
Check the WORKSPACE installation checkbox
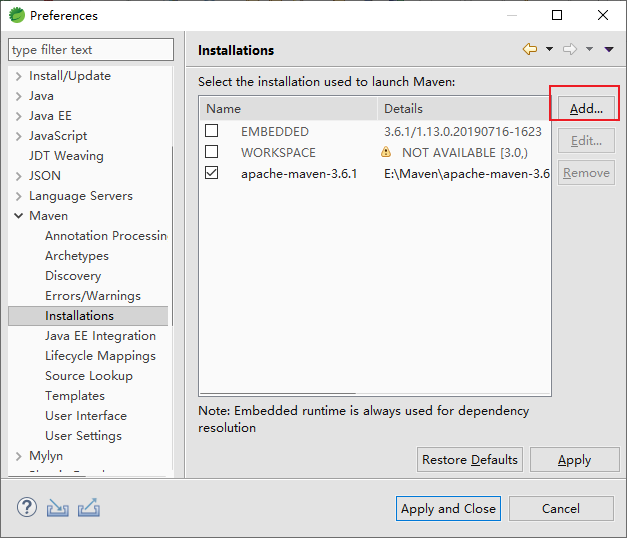(212, 152)
